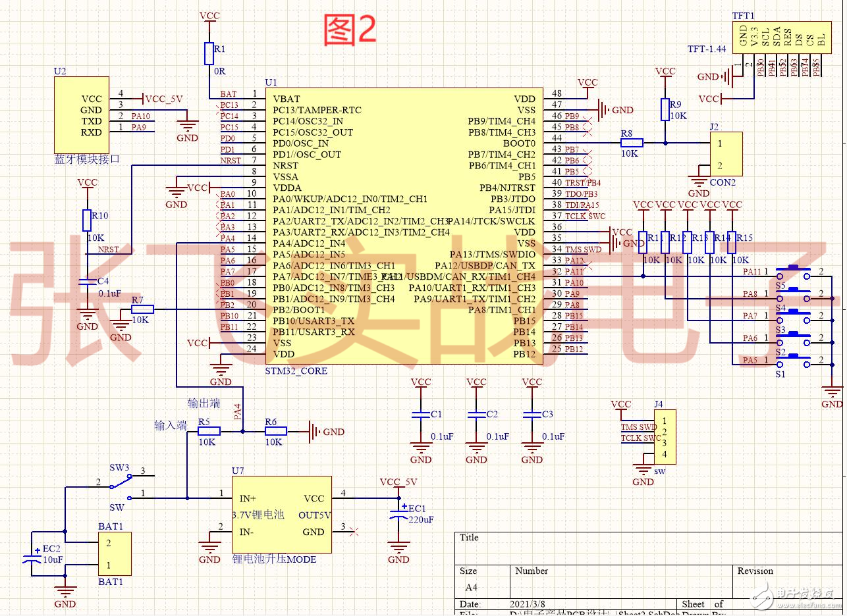Click the "PA14/JTCK/SWCLK" pin label
The height and width of the screenshot is (616, 847).
click(493, 221)
